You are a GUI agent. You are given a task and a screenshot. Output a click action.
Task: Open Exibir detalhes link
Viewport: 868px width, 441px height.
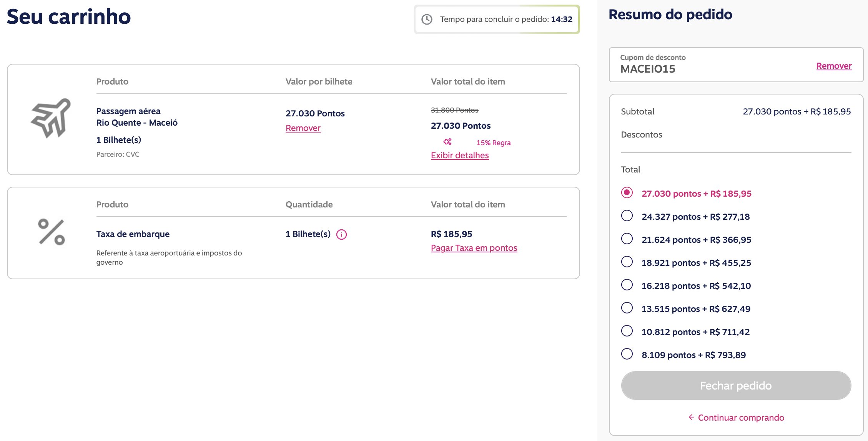pos(460,155)
